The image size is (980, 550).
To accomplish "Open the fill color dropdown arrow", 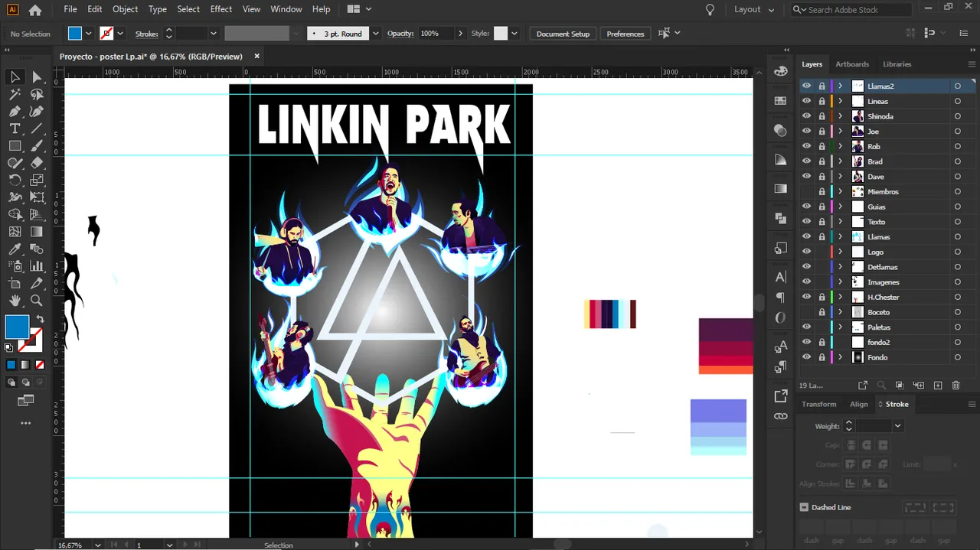I will (x=89, y=34).
